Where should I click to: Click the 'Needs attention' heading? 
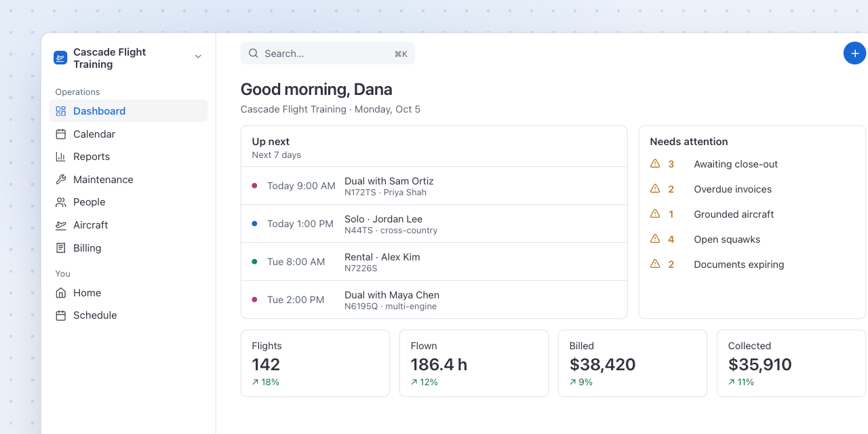[x=689, y=142]
